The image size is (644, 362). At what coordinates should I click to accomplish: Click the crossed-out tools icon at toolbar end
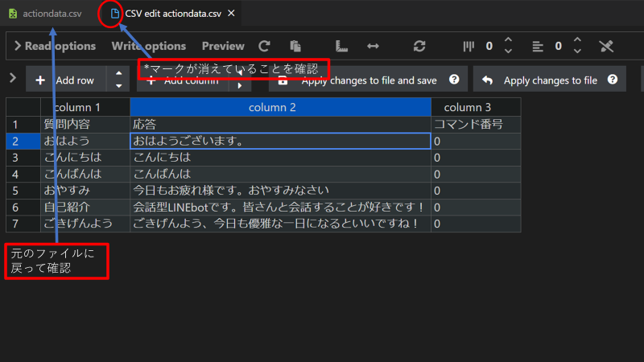[606, 46]
